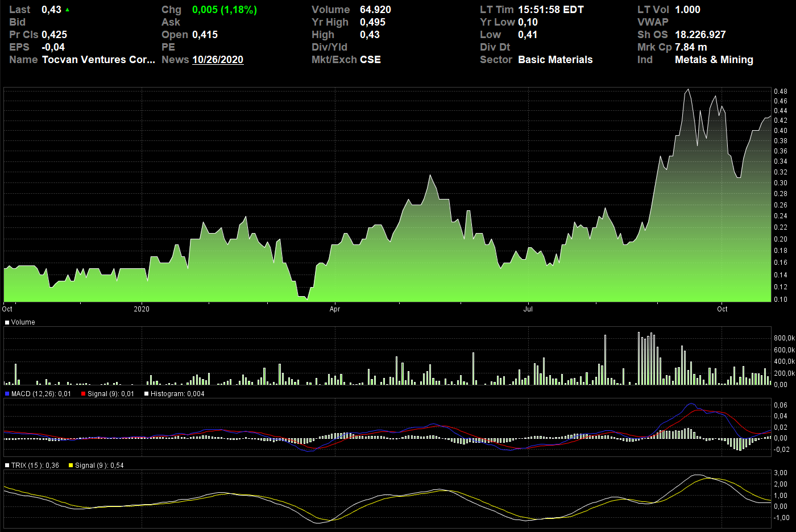Image resolution: width=796 pixels, height=532 pixels.
Task: Click the 800,0k volume axis label
Action: coord(784,338)
